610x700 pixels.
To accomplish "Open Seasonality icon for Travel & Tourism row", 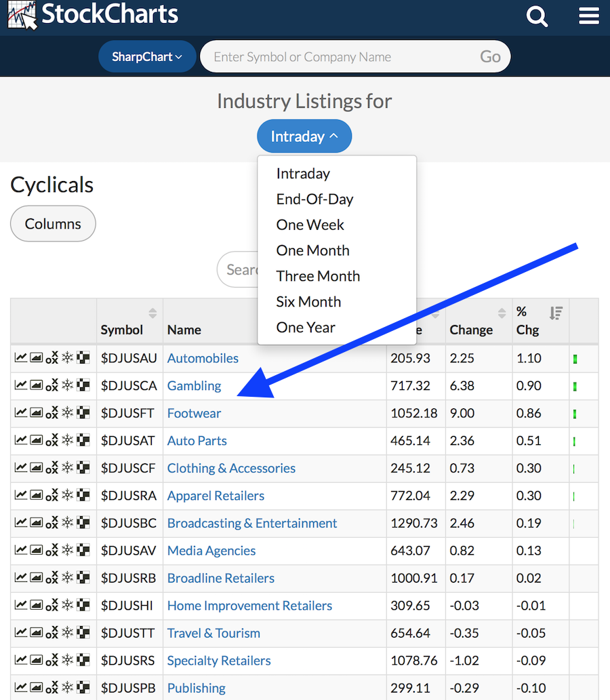I will [x=68, y=634].
